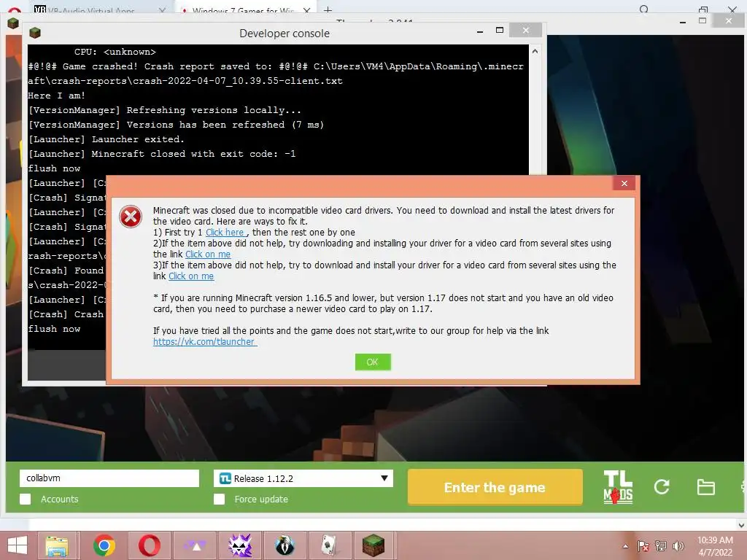Click 'Refreshing versions locally...' console line
Screen dimensions: 747x560
165,110
